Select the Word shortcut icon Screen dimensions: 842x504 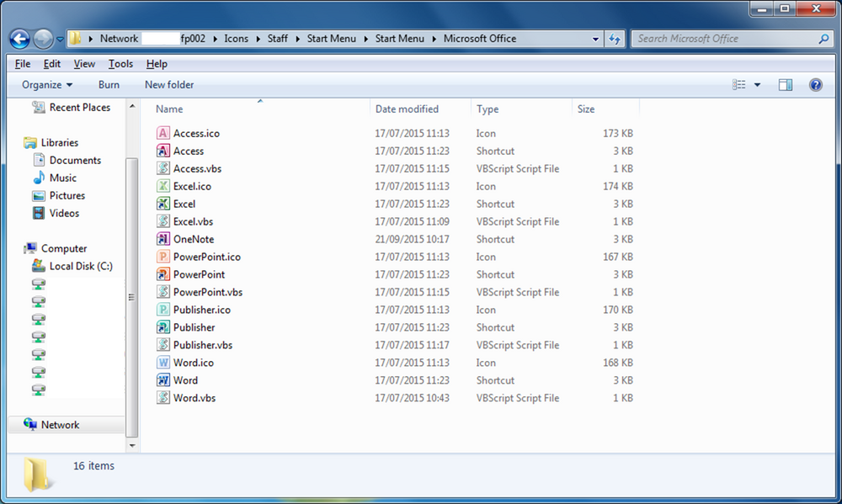pos(163,380)
